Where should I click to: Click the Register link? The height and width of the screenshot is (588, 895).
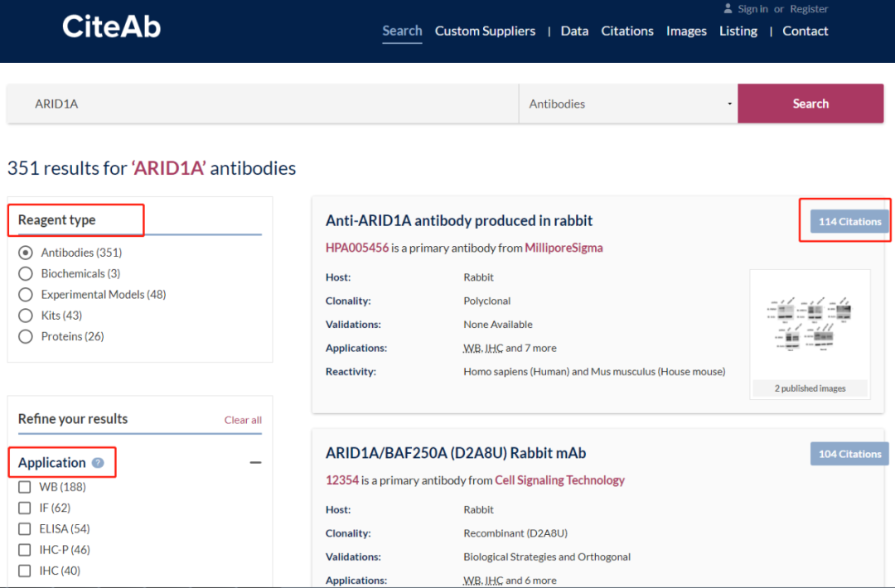809,8
